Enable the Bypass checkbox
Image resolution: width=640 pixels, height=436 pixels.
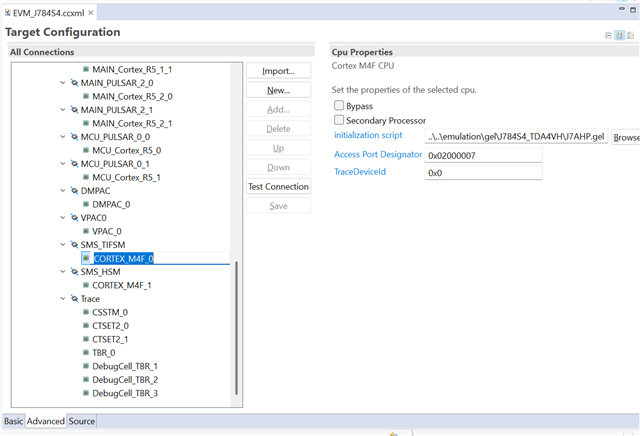point(340,106)
